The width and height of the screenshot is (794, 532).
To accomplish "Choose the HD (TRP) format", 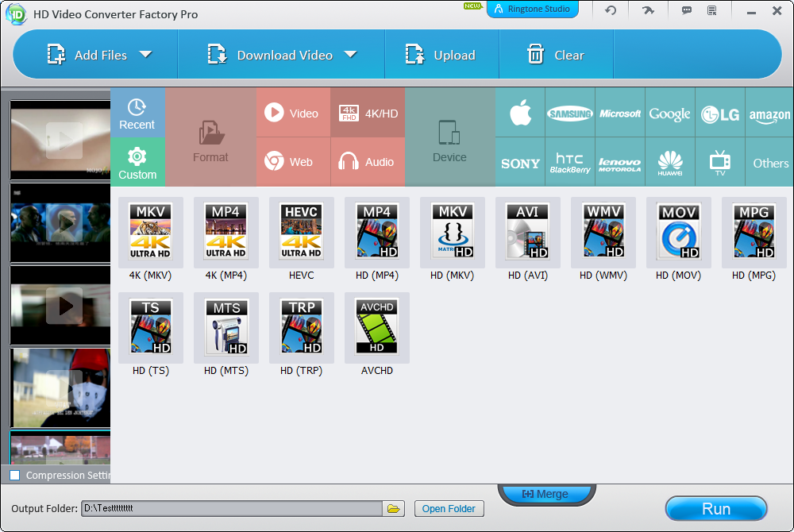I will point(301,327).
